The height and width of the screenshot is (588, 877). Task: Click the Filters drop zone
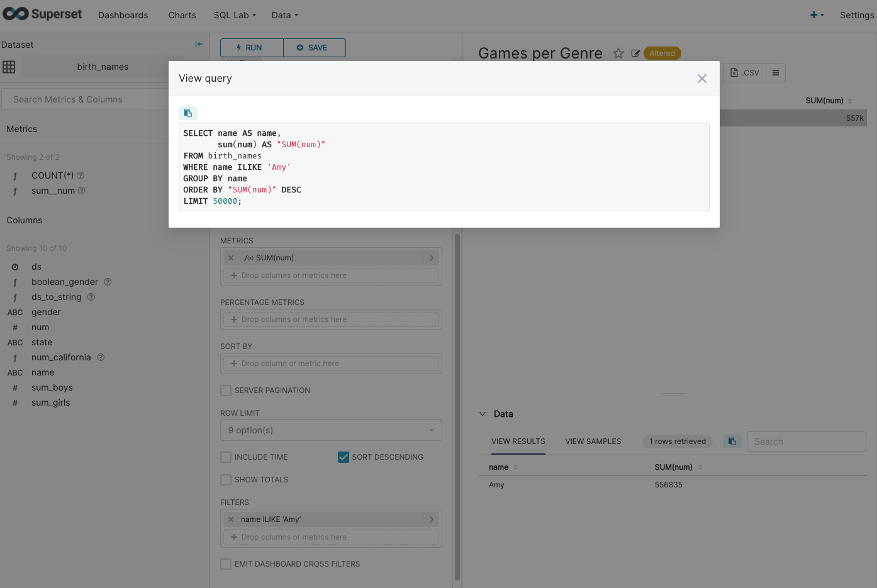tap(331, 537)
